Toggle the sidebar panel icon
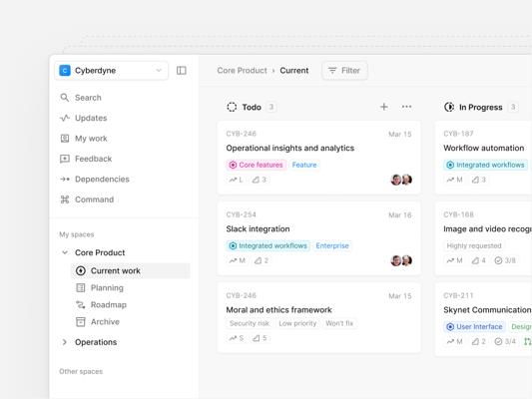 (x=182, y=70)
